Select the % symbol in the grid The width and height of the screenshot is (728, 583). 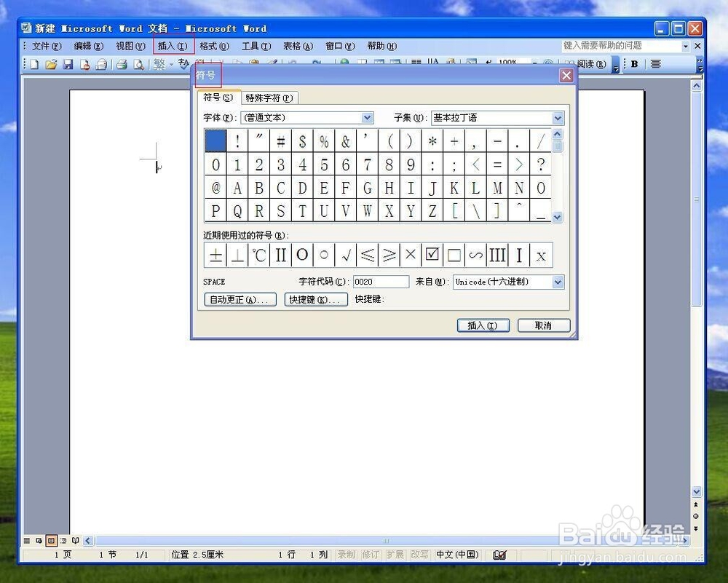point(324,141)
